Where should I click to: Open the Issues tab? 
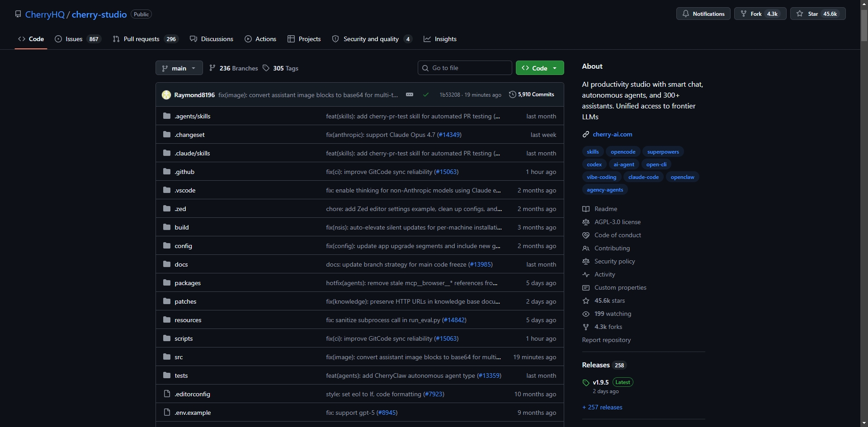[78, 39]
